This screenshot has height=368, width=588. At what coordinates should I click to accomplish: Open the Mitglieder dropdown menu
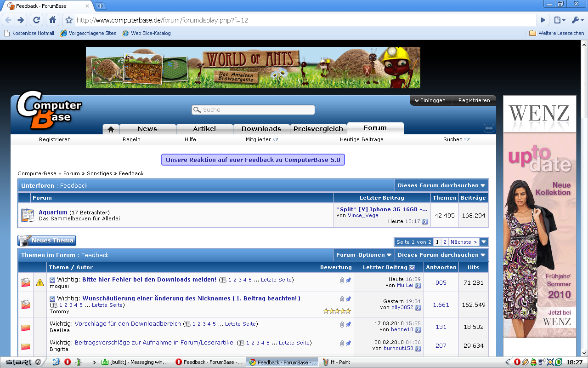(262, 139)
